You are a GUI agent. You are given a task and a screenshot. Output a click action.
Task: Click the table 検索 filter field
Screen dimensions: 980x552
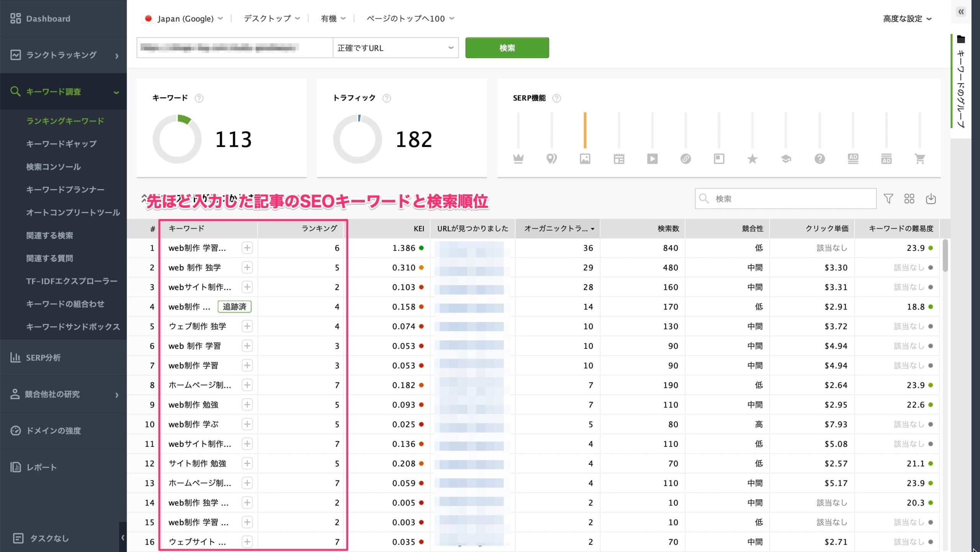point(786,199)
